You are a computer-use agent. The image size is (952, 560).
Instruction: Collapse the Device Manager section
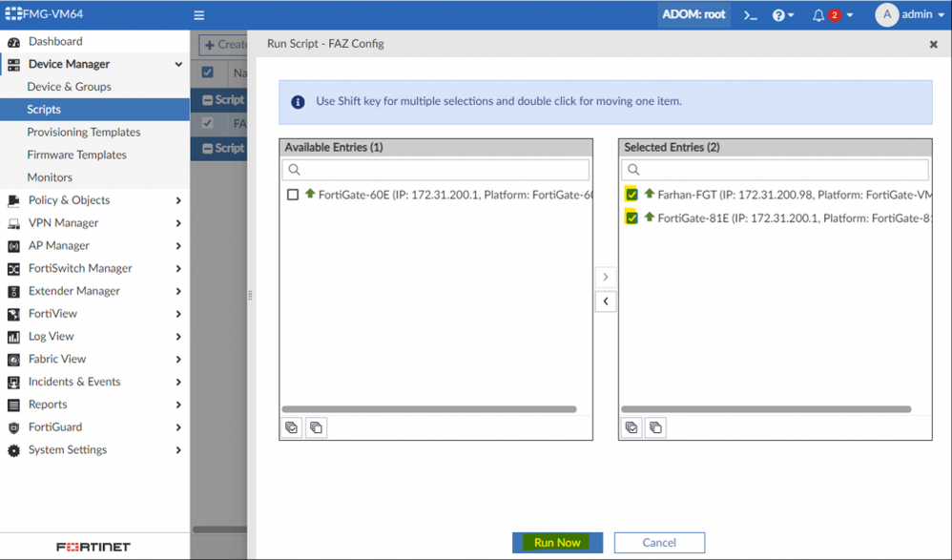(x=178, y=64)
